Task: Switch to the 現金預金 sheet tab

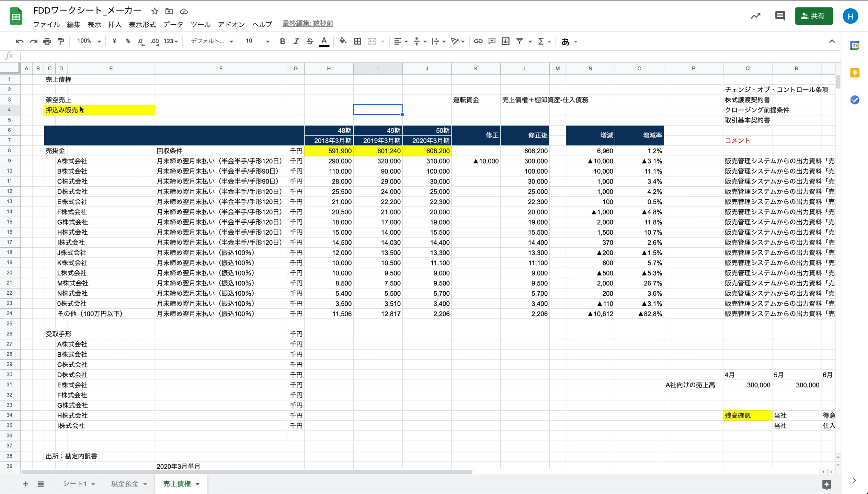Action: pos(125,484)
